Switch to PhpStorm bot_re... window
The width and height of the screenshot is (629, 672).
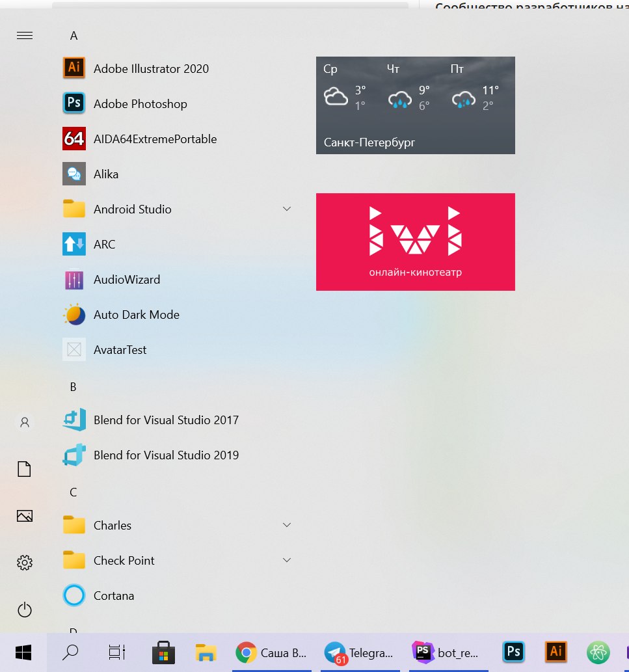[449, 652]
